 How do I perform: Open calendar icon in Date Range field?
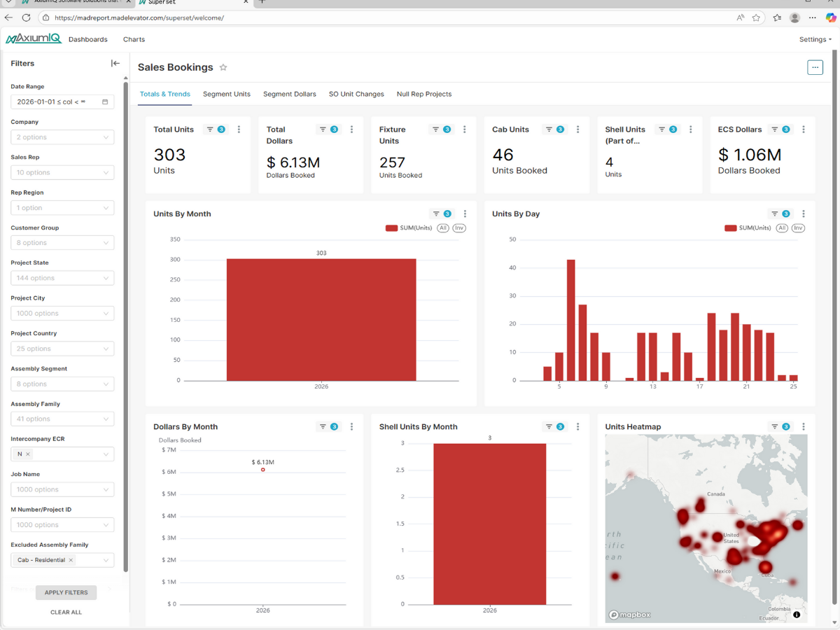pyautogui.click(x=105, y=102)
